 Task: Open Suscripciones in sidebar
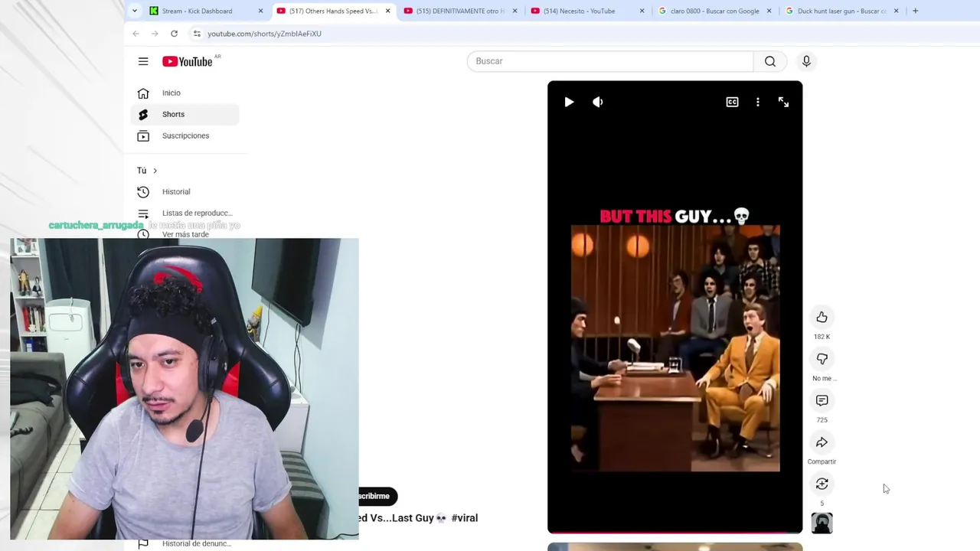pyautogui.click(x=185, y=135)
